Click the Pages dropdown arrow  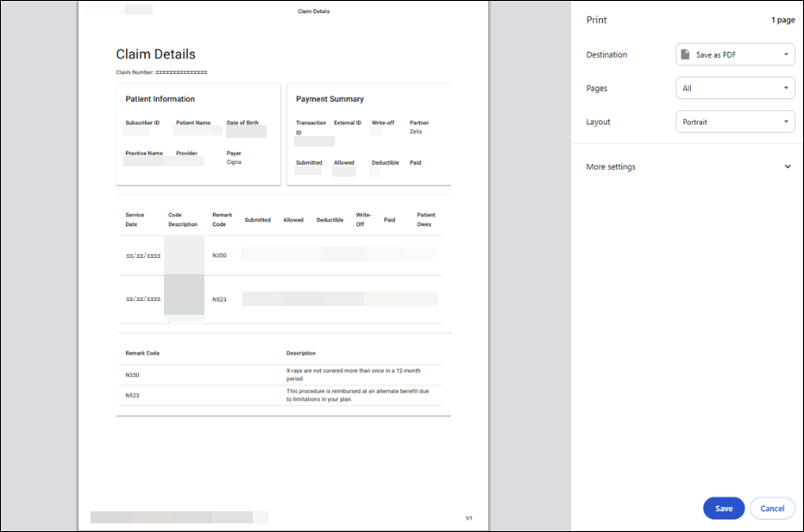(x=786, y=88)
